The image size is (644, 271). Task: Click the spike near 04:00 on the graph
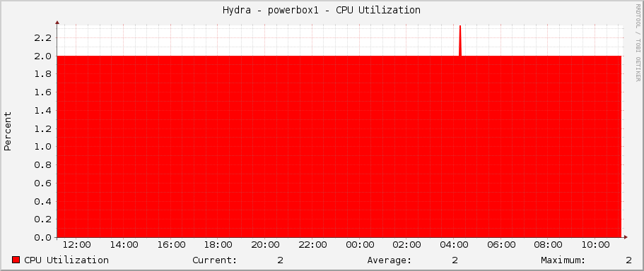pyautogui.click(x=460, y=41)
